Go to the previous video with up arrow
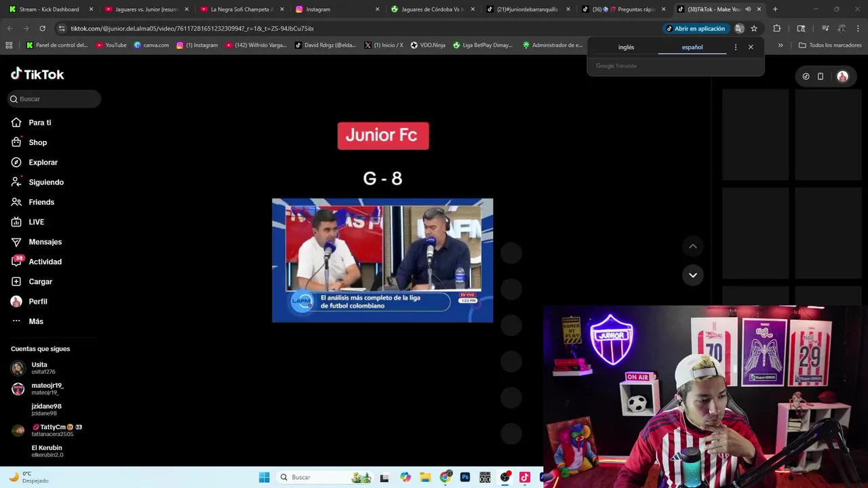 [693, 246]
